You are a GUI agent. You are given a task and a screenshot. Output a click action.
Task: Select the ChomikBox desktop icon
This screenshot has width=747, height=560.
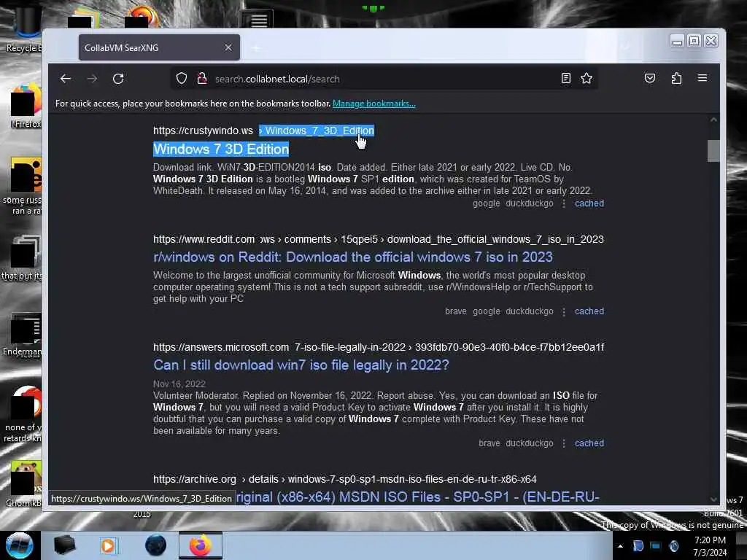click(x=24, y=484)
